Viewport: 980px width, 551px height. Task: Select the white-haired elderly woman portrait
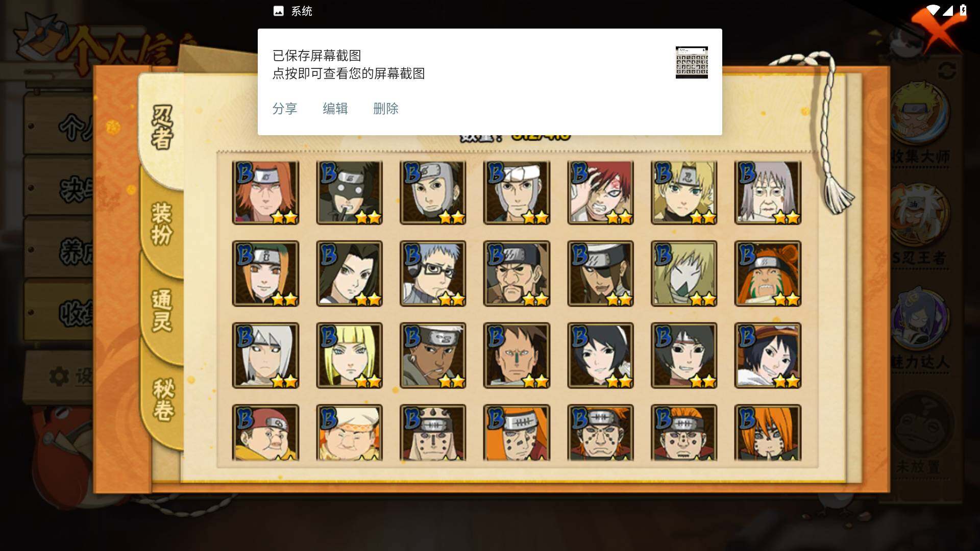click(x=768, y=193)
